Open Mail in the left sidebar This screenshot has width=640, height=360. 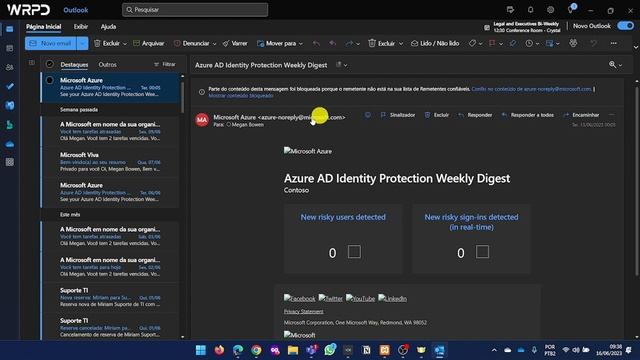(x=10, y=29)
